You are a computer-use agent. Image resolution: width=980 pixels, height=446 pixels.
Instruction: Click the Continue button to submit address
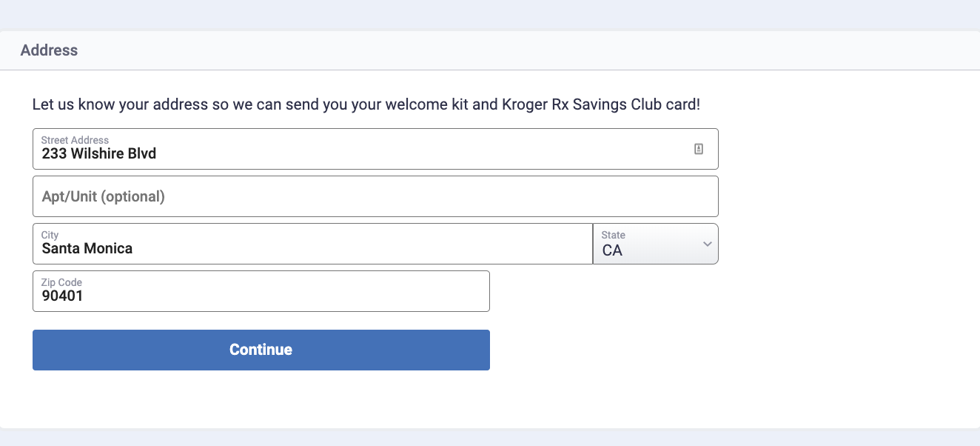(x=261, y=350)
